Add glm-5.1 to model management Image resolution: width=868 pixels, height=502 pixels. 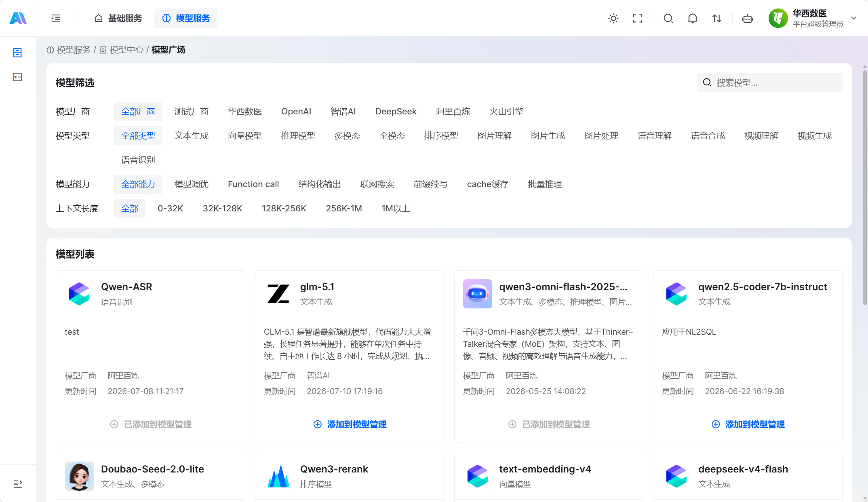tap(350, 424)
